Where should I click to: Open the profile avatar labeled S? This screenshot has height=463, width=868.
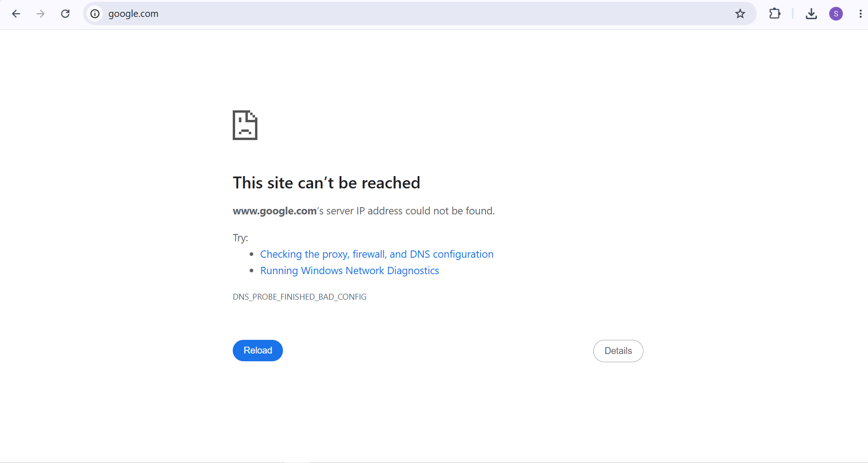[x=836, y=14]
